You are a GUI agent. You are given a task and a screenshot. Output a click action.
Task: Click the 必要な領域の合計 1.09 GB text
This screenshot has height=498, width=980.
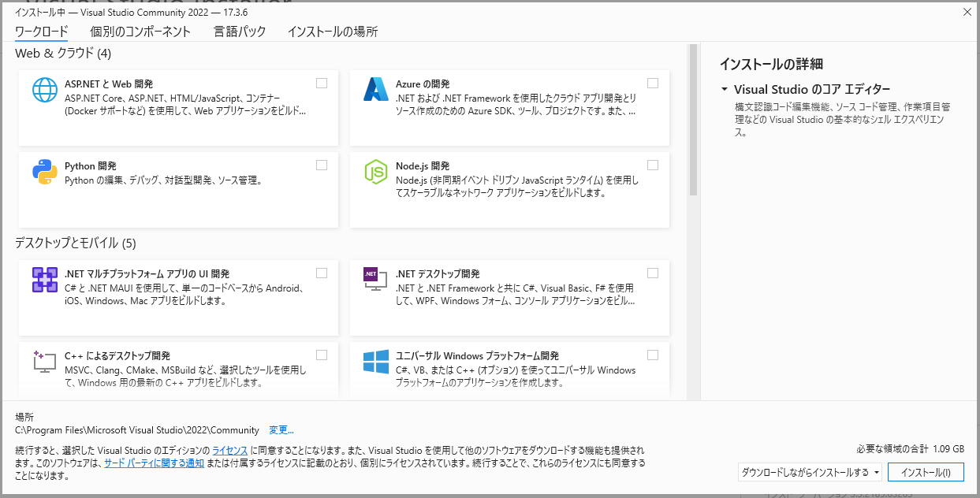pos(911,448)
